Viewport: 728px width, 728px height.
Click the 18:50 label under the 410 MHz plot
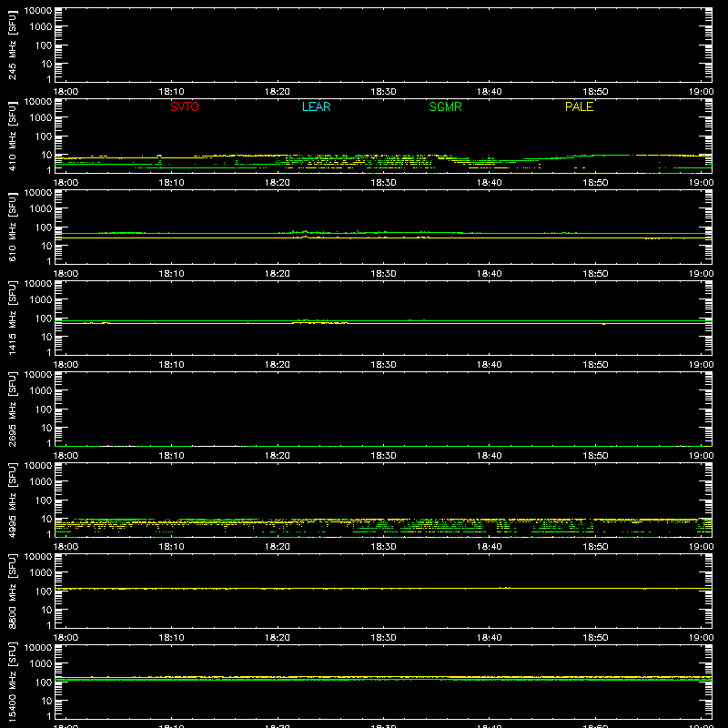(595, 183)
